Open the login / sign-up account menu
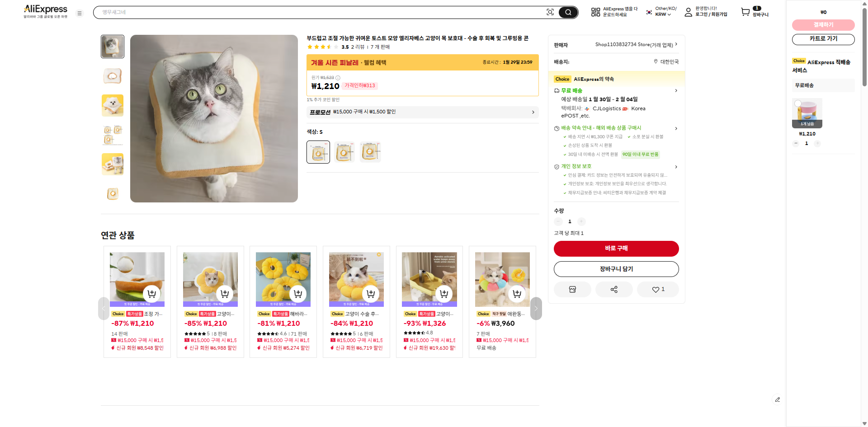This screenshot has width=868, height=427. click(706, 12)
